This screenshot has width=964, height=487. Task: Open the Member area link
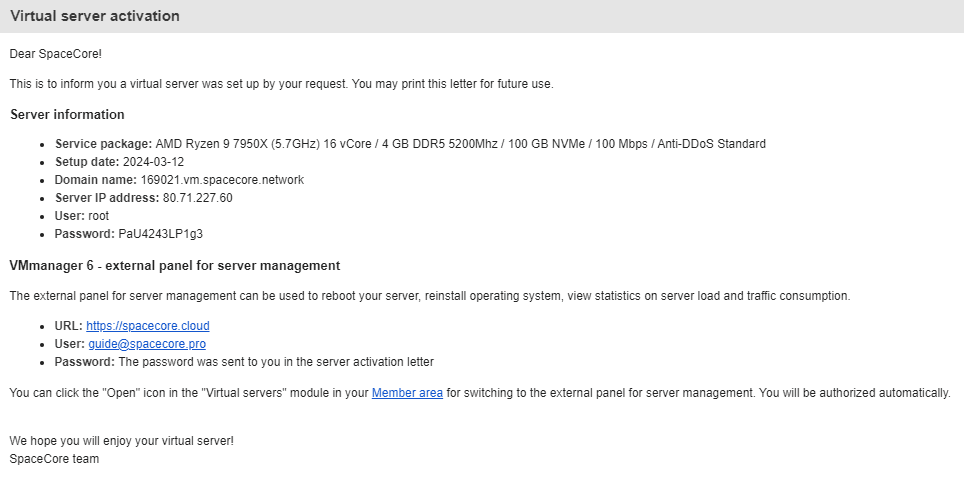[407, 393]
